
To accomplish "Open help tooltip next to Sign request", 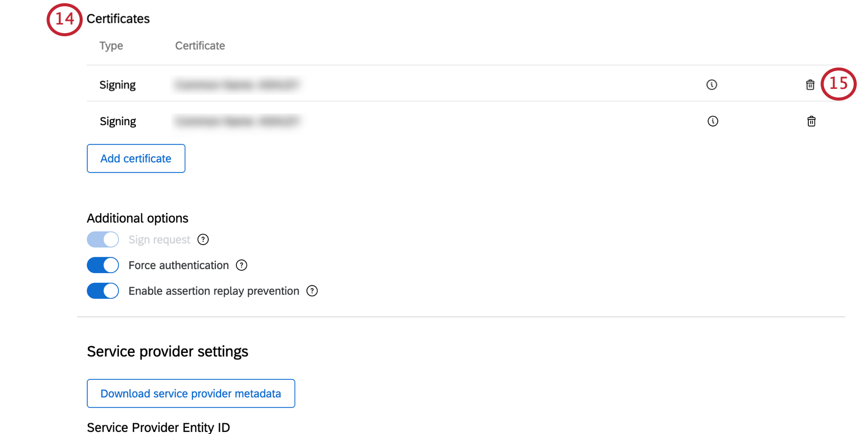I will pos(203,239).
